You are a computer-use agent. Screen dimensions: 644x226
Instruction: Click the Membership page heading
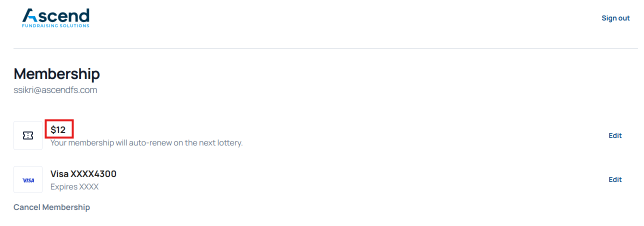click(x=56, y=74)
